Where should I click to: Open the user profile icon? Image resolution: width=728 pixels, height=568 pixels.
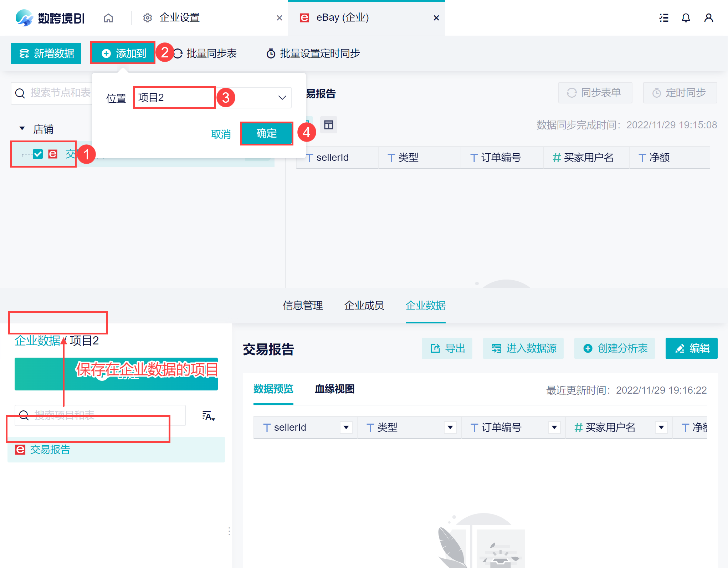[708, 18]
